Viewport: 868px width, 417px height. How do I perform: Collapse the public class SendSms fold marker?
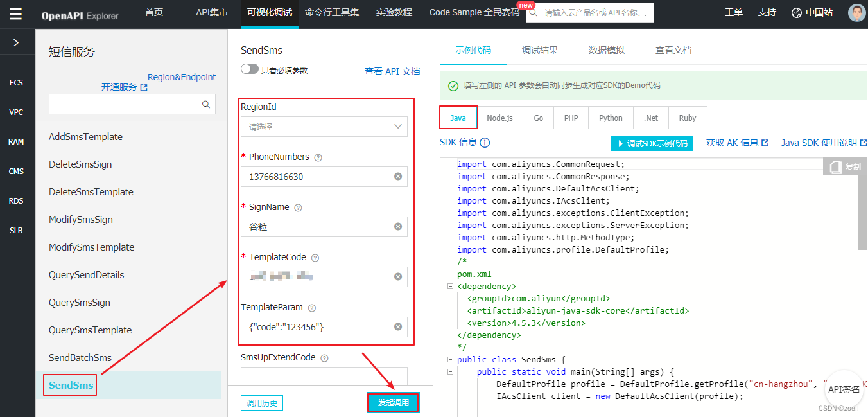click(450, 360)
